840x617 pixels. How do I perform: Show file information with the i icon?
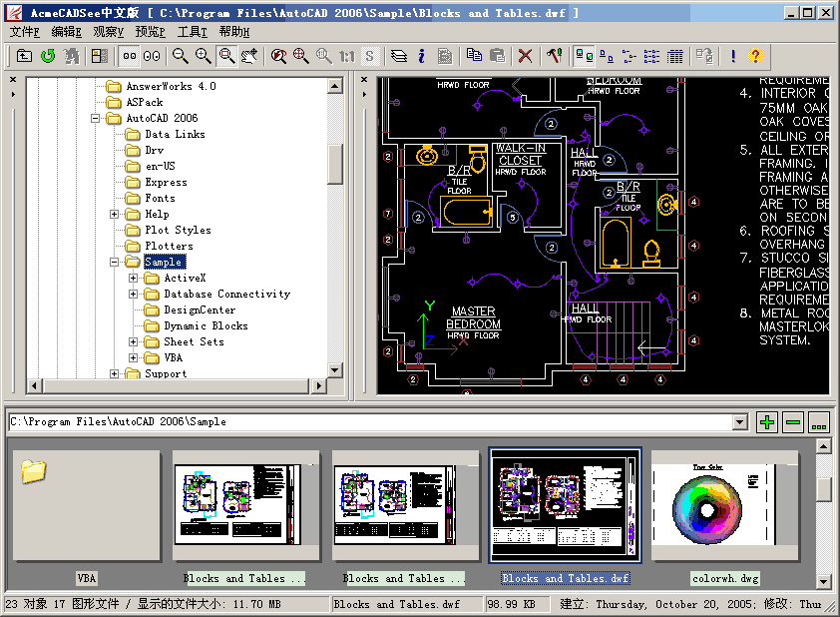[422, 56]
